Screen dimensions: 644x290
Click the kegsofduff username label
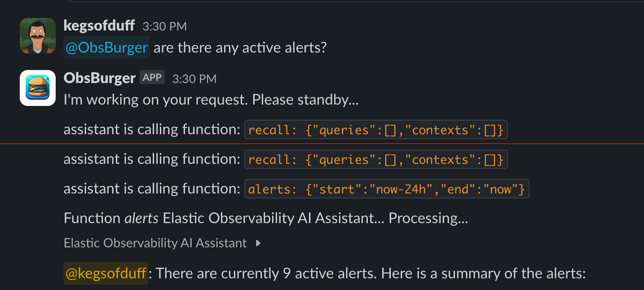(x=99, y=26)
